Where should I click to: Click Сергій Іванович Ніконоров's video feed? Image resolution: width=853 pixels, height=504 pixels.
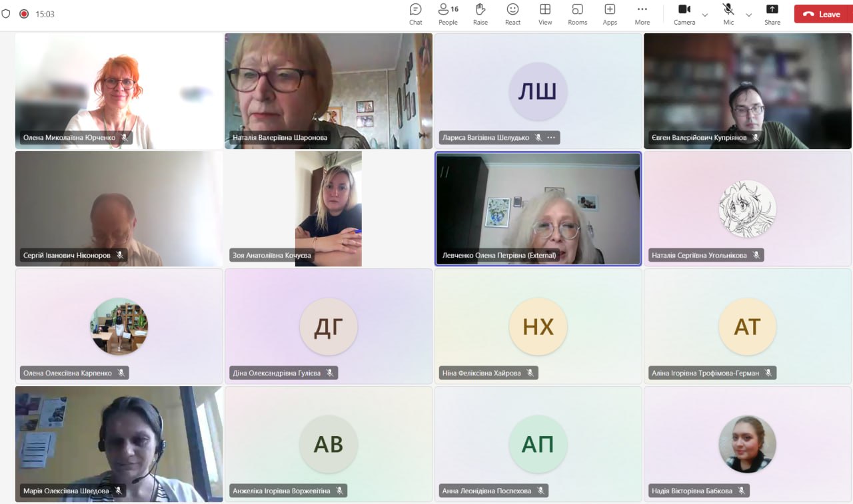(119, 209)
